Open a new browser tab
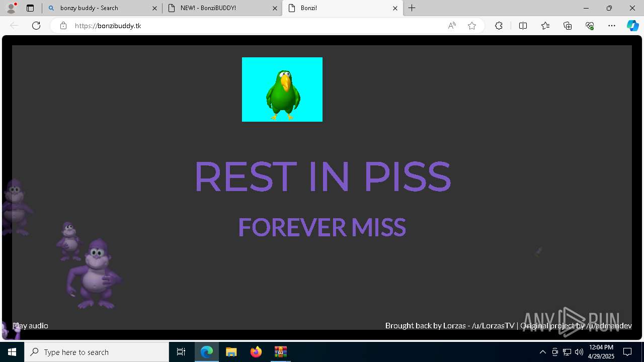 (412, 8)
